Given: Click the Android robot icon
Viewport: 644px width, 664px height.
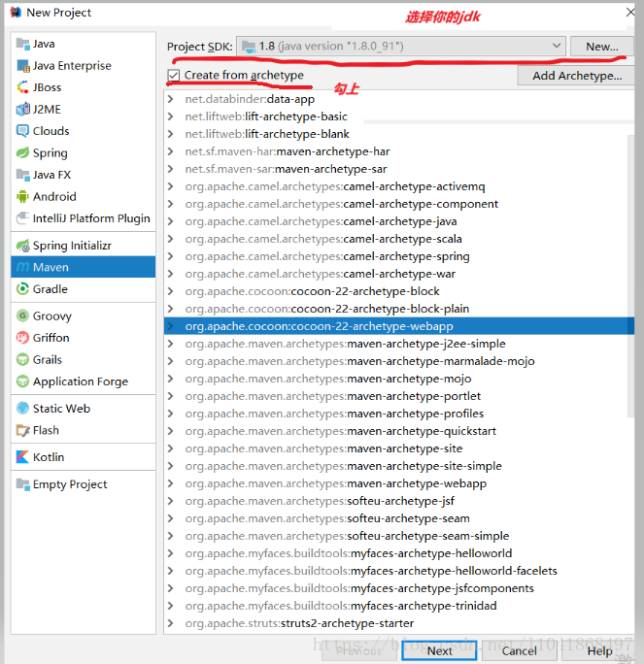Looking at the screenshot, I should (22, 196).
